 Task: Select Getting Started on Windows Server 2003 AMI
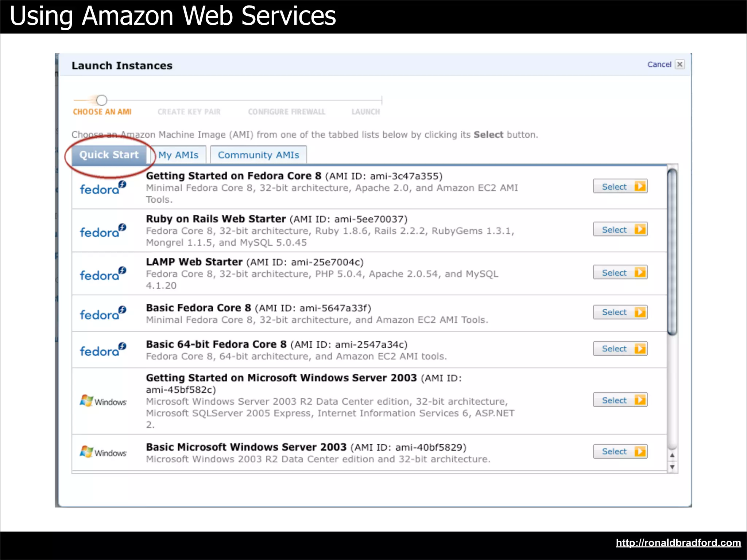[620, 400]
